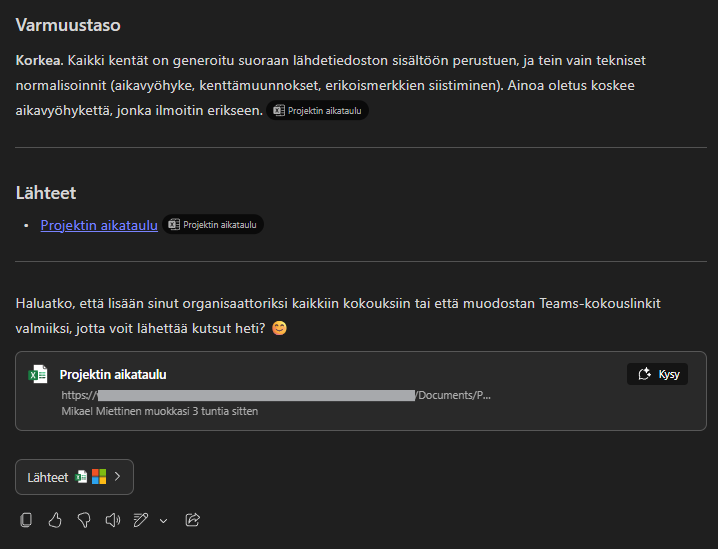Viewport: 718px width, 549px height.
Task: Click the Varmuustaso heading text
Action: tap(68, 24)
